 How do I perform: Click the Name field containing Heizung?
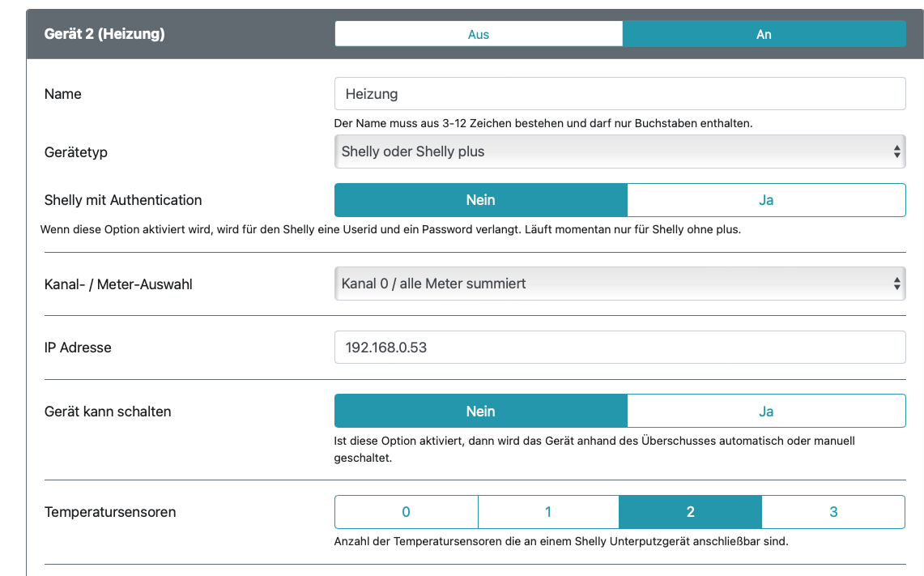click(620, 94)
